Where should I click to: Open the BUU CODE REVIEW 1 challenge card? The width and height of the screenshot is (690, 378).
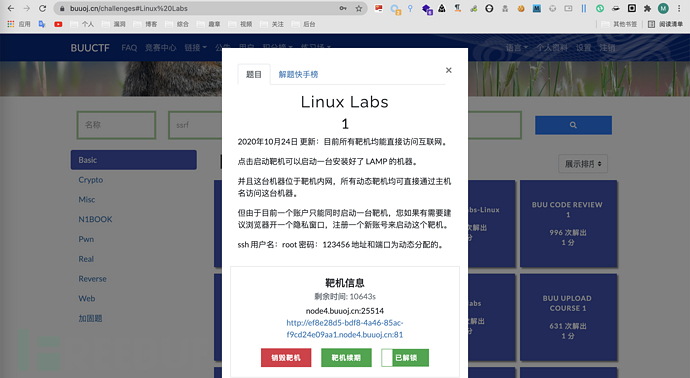click(568, 224)
